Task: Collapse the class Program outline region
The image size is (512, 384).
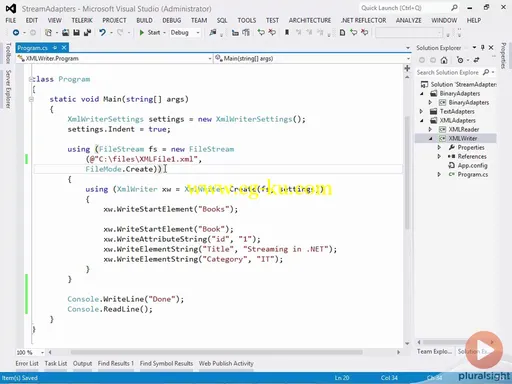Action: point(31,79)
